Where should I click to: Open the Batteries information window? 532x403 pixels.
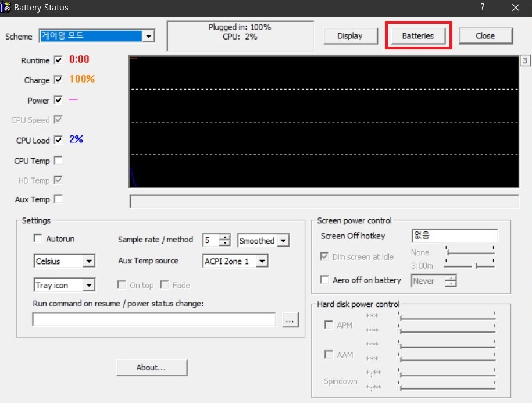point(417,35)
